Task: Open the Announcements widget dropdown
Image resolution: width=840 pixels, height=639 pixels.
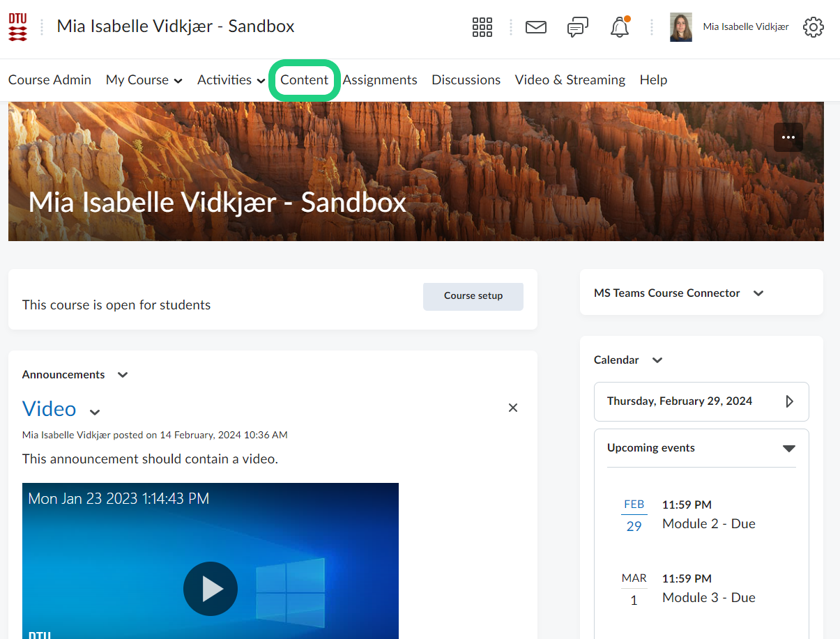Action: 123,375
